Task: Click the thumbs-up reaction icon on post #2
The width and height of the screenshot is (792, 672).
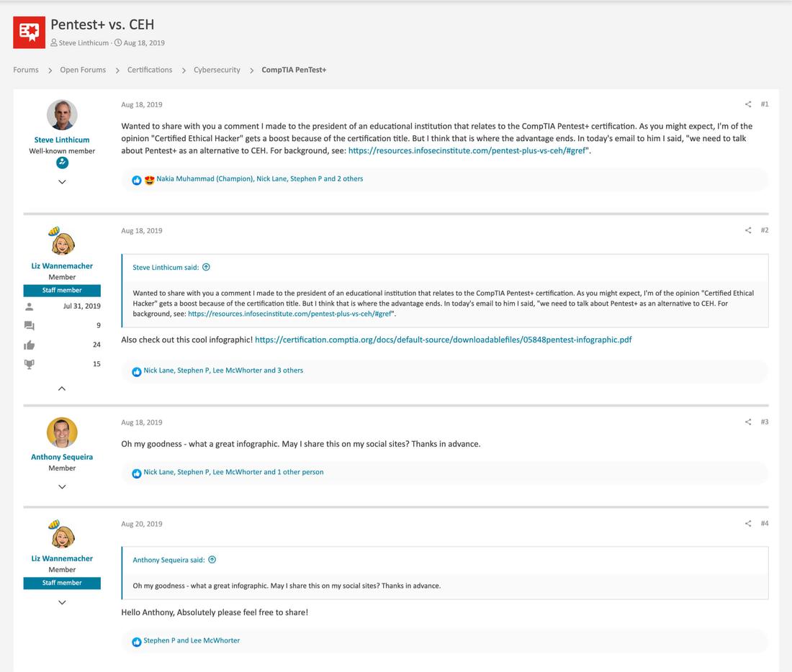Action: tap(137, 371)
